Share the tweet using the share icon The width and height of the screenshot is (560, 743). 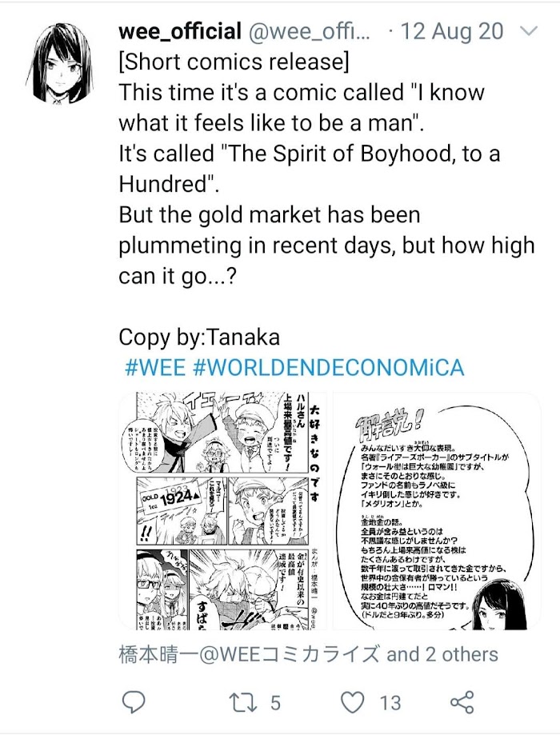click(462, 702)
